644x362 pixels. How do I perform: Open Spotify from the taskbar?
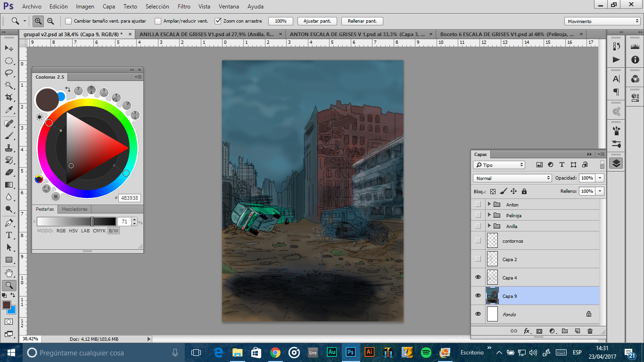tap(426, 352)
